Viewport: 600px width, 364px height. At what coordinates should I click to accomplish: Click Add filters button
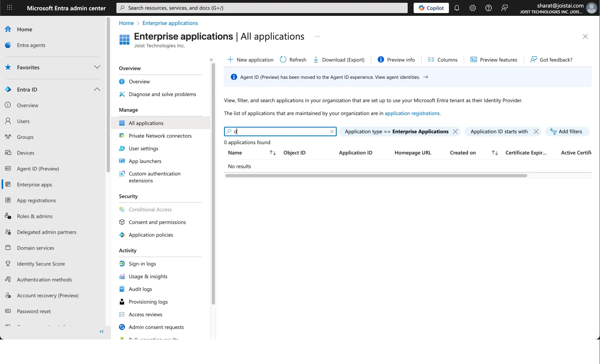coord(567,131)
